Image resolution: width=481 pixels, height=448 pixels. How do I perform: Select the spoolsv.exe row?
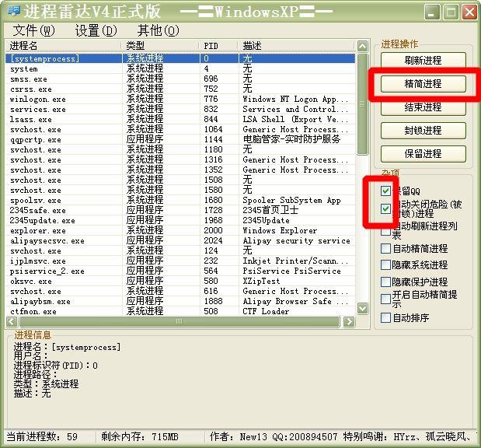[180, 200]
